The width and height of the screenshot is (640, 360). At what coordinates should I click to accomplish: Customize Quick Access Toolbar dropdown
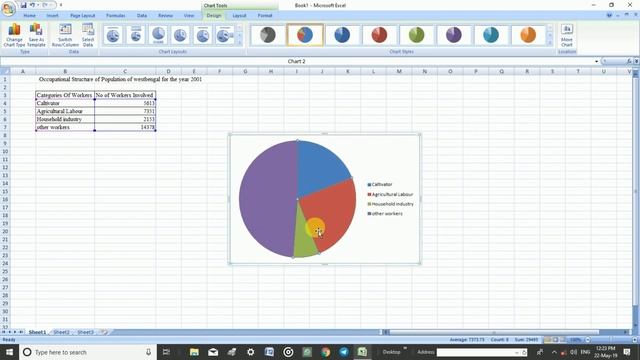pyautogui.click(x=61, y=5)
